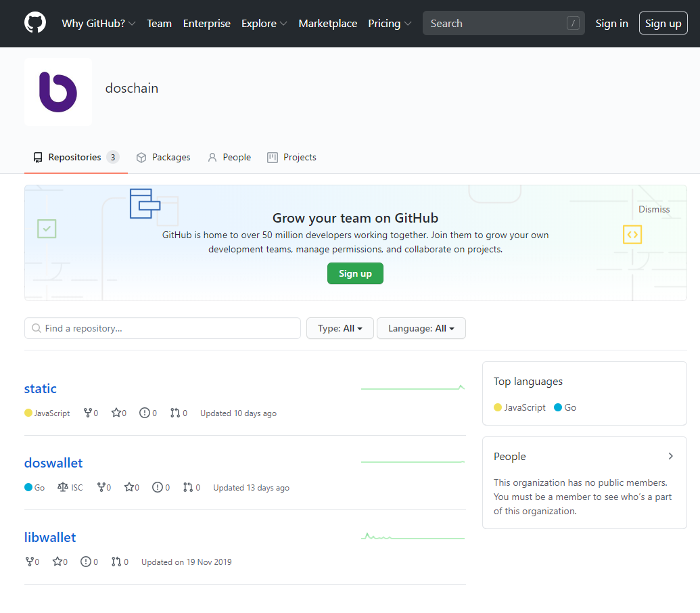
Task: Focus the GitHub search field
Action: click(504, 23)
